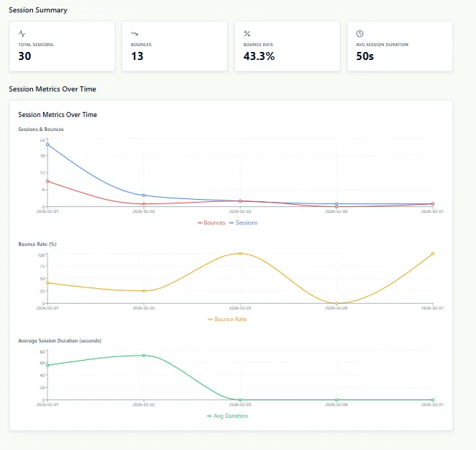Click the zero Bounce Rate point on 2026-02-06
The width and height of the screenshot is (476, 450).
(x=336, y=303)
